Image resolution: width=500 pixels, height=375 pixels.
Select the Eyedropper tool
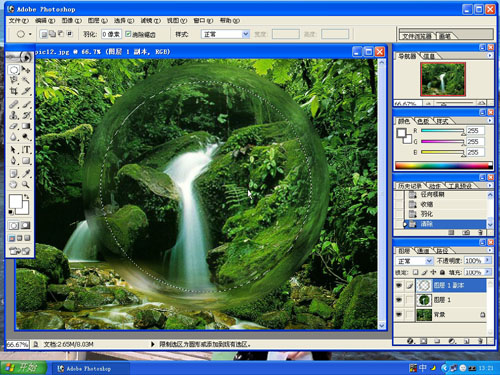click(x=26, y=174)
